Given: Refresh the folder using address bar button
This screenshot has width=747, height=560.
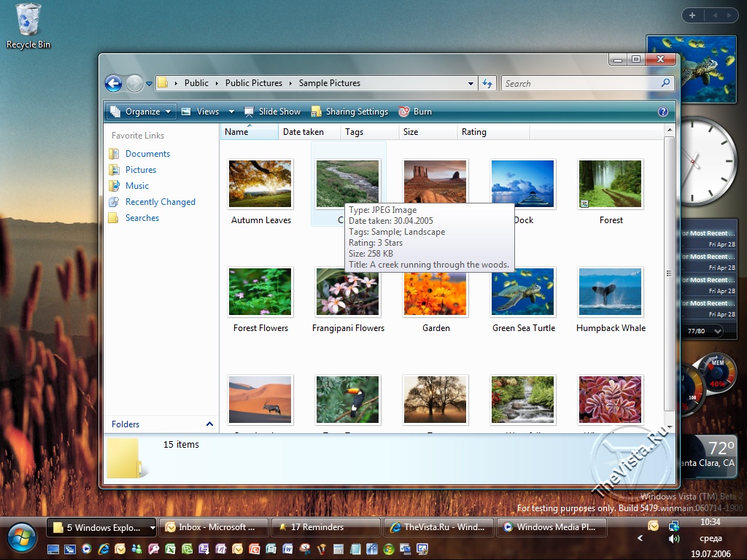Looking at the screenshot, I should coord(488,83).
